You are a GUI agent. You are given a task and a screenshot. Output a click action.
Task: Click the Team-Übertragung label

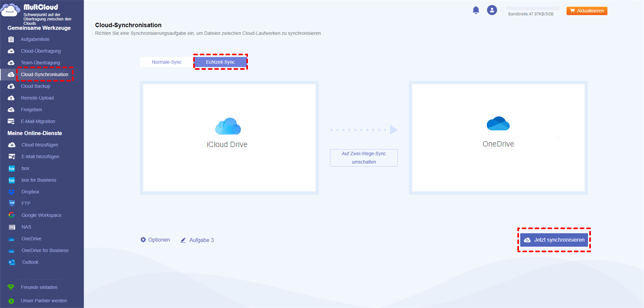click(40, 63)
